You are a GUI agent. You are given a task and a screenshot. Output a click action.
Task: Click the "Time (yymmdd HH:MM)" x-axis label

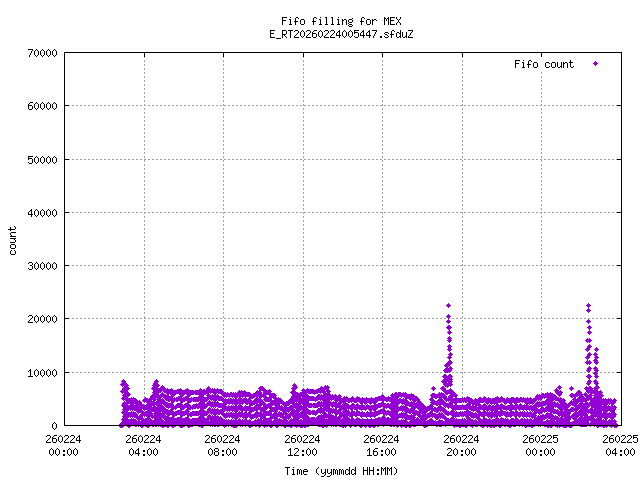click(342, 470)
